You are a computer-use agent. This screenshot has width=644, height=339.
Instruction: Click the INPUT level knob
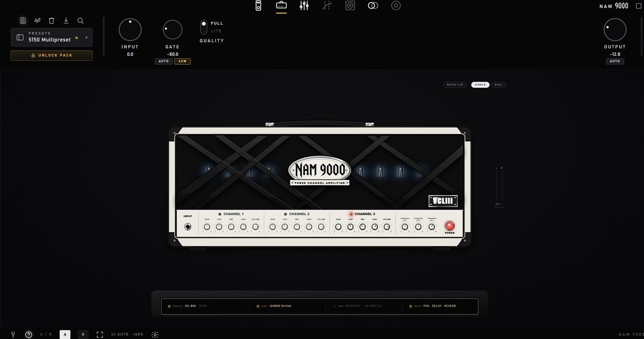tap(130, 30)
